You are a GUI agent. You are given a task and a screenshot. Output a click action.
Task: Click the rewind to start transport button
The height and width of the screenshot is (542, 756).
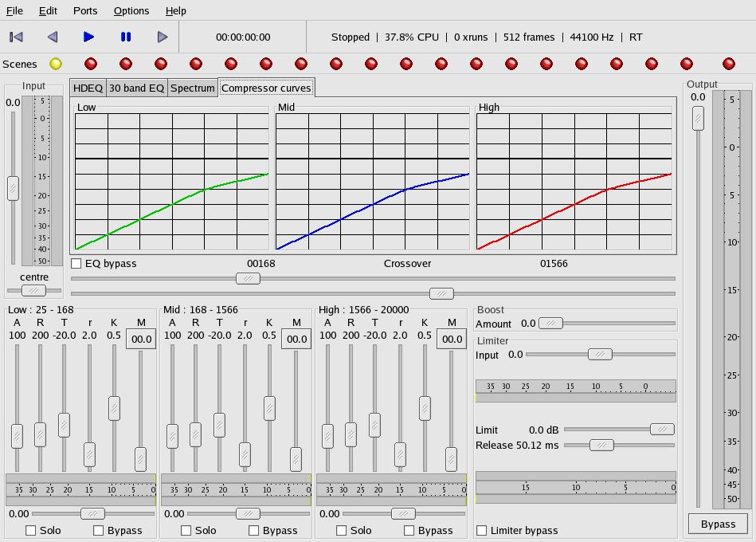click(16, 37)
